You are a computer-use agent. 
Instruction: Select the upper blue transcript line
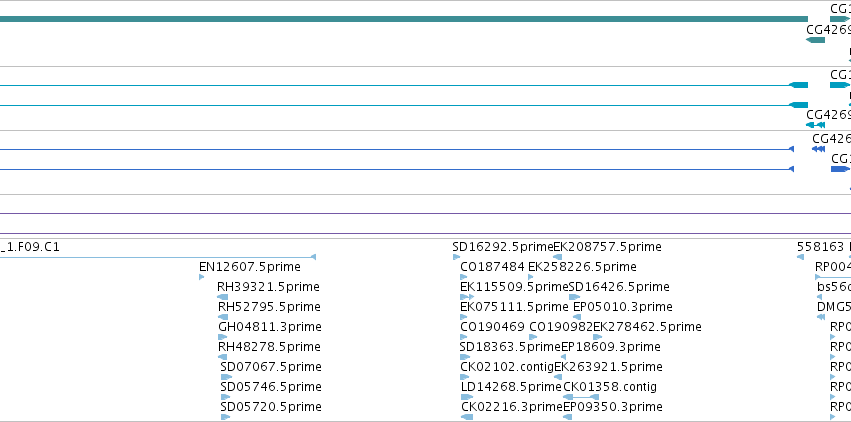pyautogui.click(x=397, y=149)
